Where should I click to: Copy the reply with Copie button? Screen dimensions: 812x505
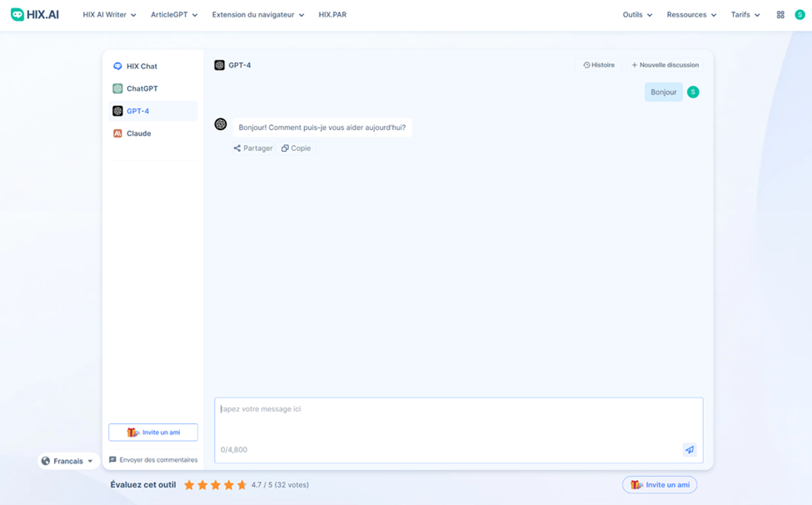296,148
